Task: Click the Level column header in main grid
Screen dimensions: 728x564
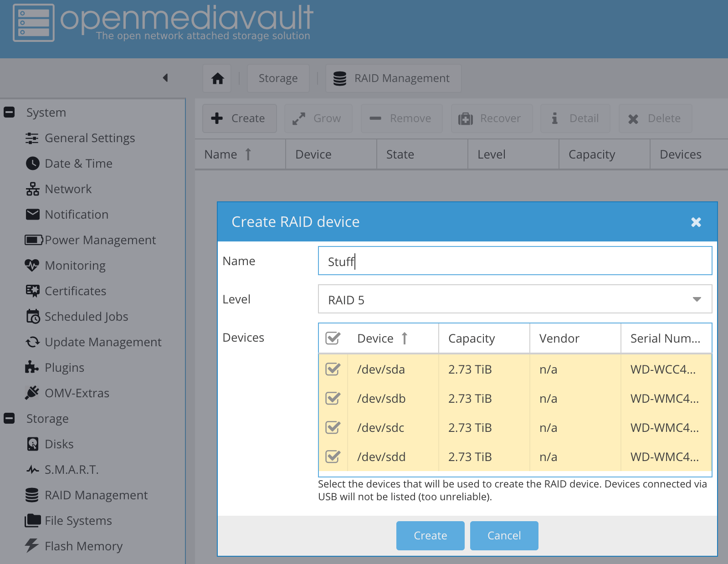Action: (513, 154)
